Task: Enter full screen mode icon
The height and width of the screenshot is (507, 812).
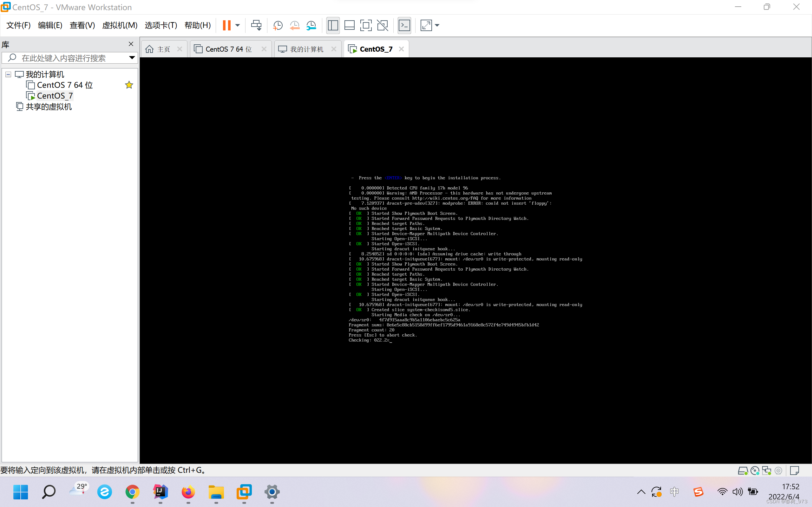Action: (366, 25)
